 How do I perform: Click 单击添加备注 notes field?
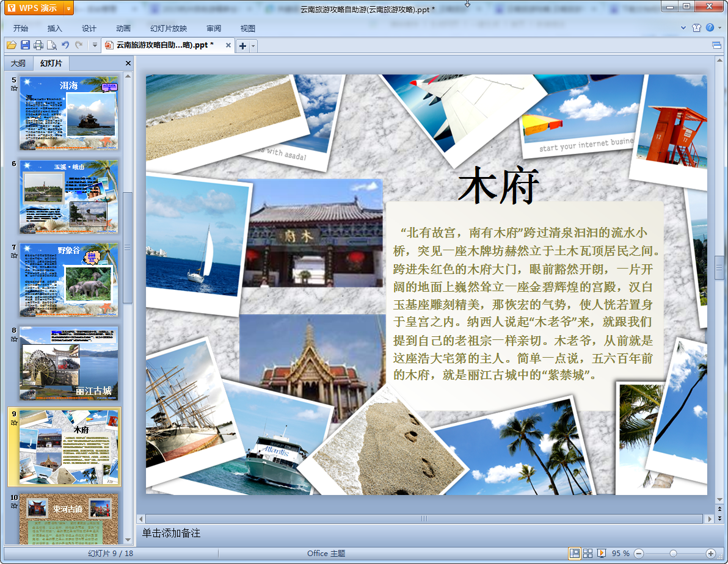coord(172,533)
